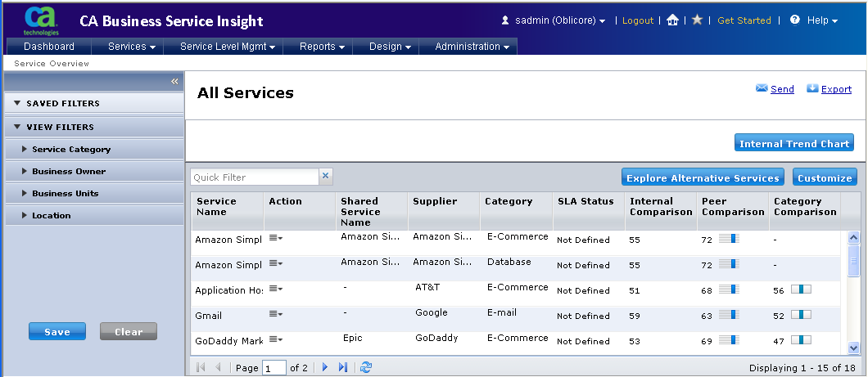Expand the Service Category filter
The width and height of the screenshot is (868, 377).
click(x=70, y=149)
